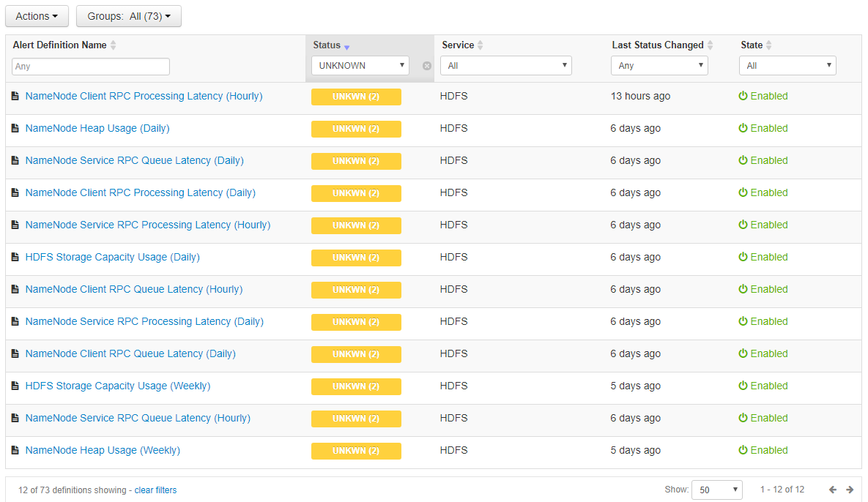This screenshot has height=502, width=868.
Task: Open the clear filters link
Action: coord(155,490)
